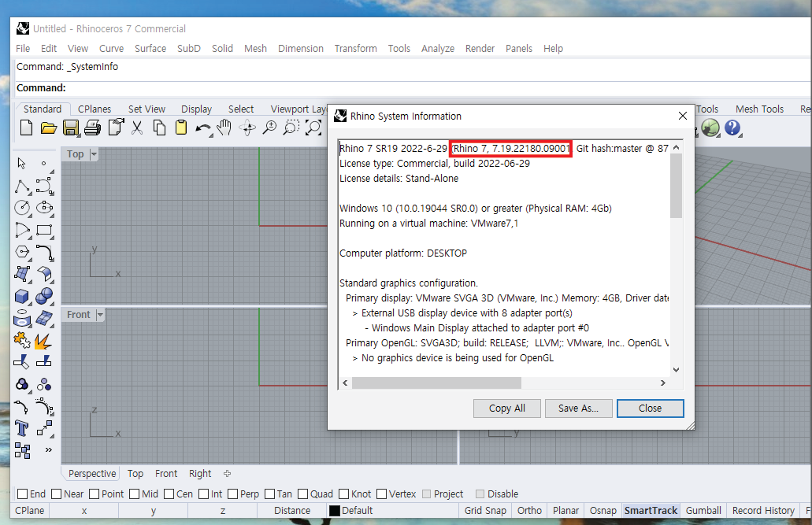Viewport: 812px width, 525px height.
Task: Open the Default layer dropdown in status bar
Action: (358, 511)
